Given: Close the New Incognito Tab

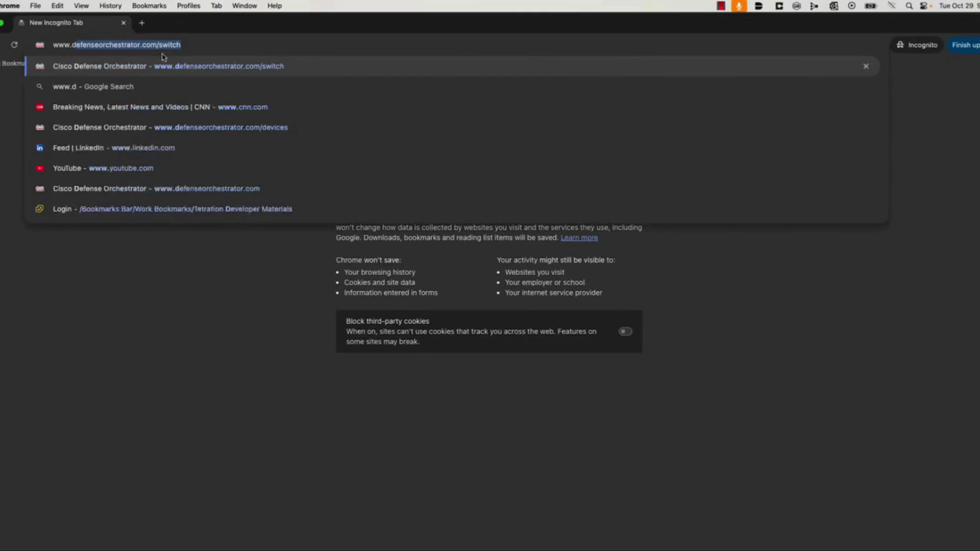Looking at the screenshot, I should [124, 23].
